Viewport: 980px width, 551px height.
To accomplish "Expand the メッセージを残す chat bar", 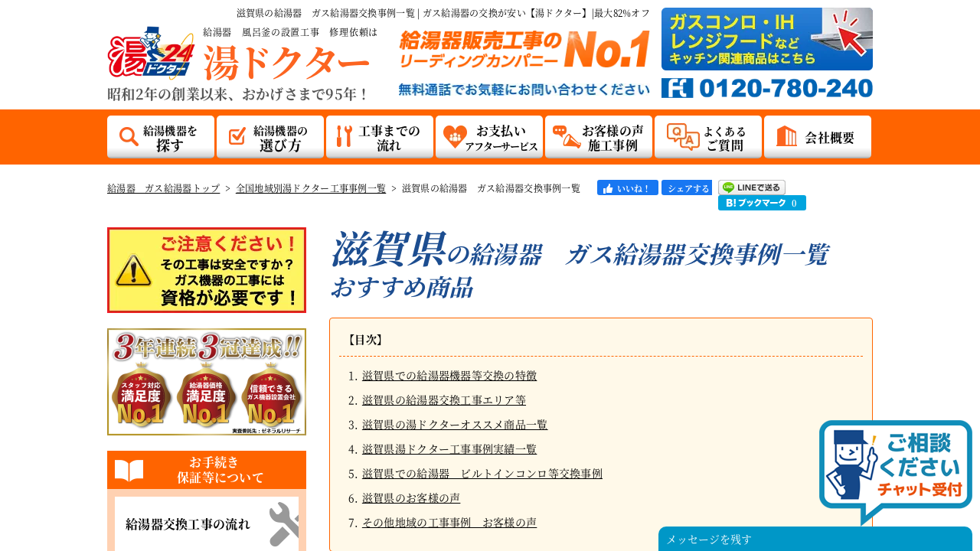I will pos(815,540).
